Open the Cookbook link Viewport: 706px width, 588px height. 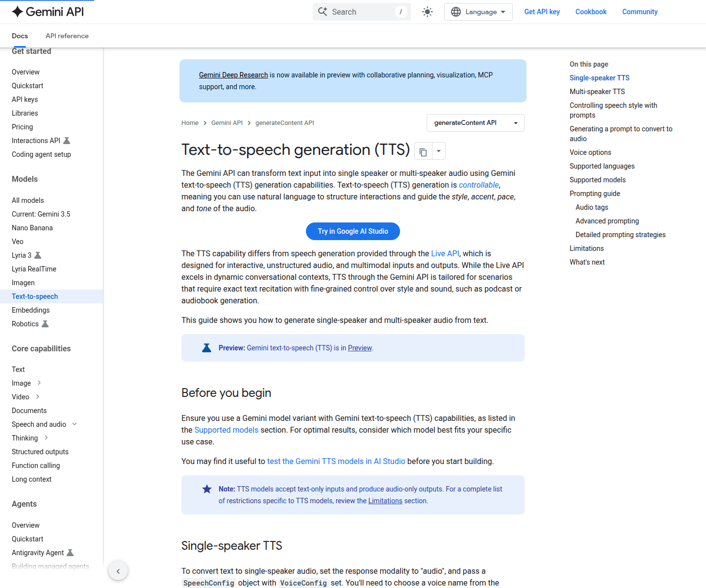point(591,12)
